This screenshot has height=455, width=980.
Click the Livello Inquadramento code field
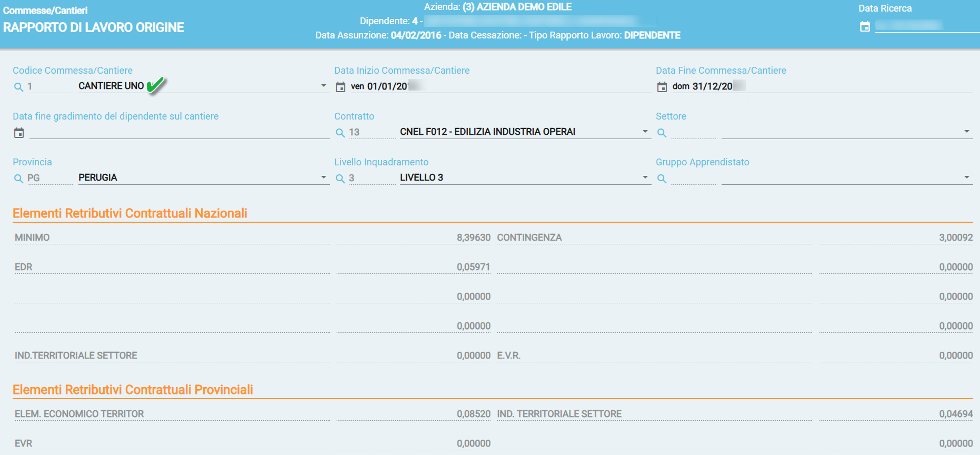[372, 178]
